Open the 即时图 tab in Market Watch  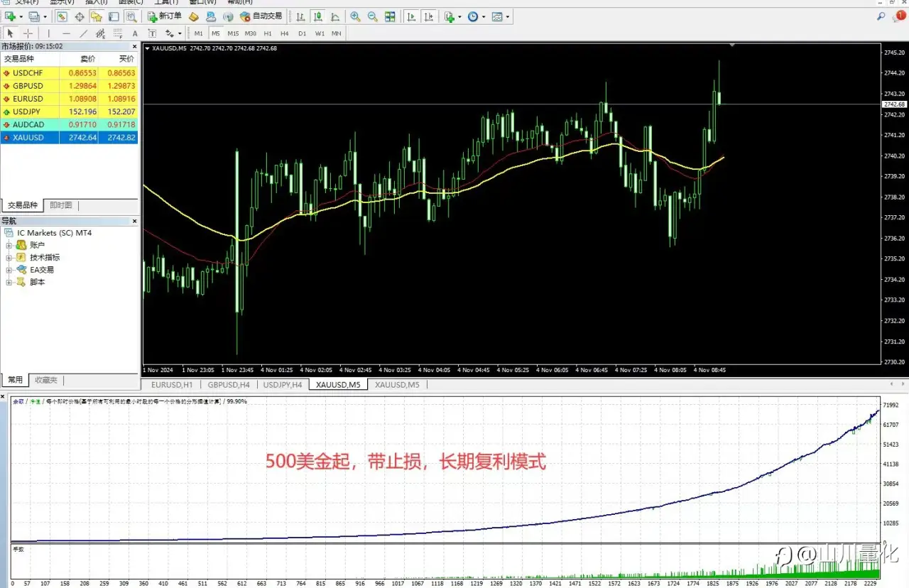61,205
